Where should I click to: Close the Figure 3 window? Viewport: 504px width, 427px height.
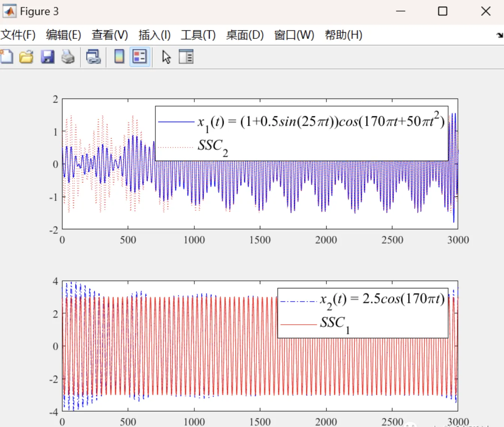coord(486,11)
